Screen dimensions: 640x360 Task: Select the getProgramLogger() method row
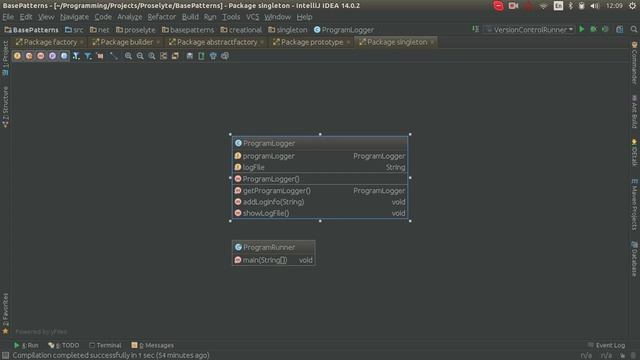tap(320, 191)
